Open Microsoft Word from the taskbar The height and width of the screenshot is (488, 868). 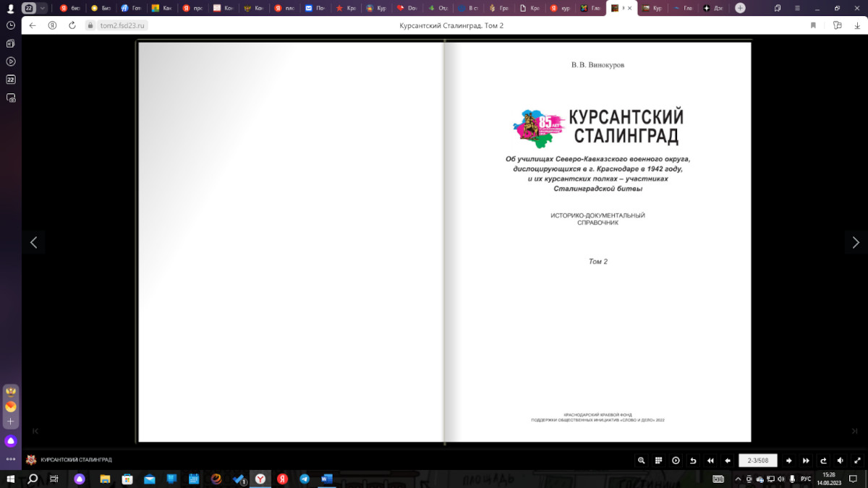pyautogui.click(x=326, y=479)
